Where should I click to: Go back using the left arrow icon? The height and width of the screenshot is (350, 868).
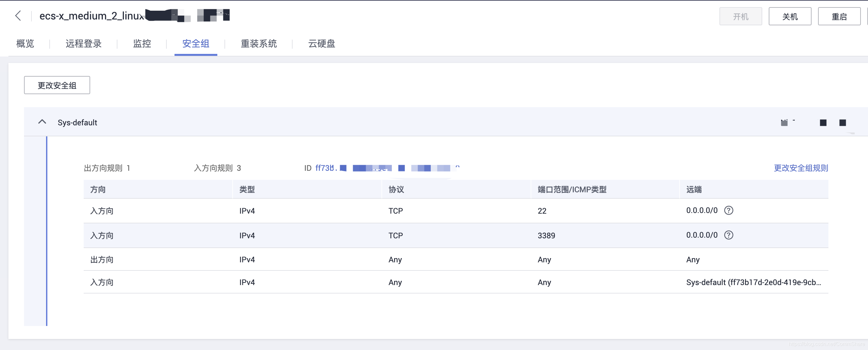[18, 16]
